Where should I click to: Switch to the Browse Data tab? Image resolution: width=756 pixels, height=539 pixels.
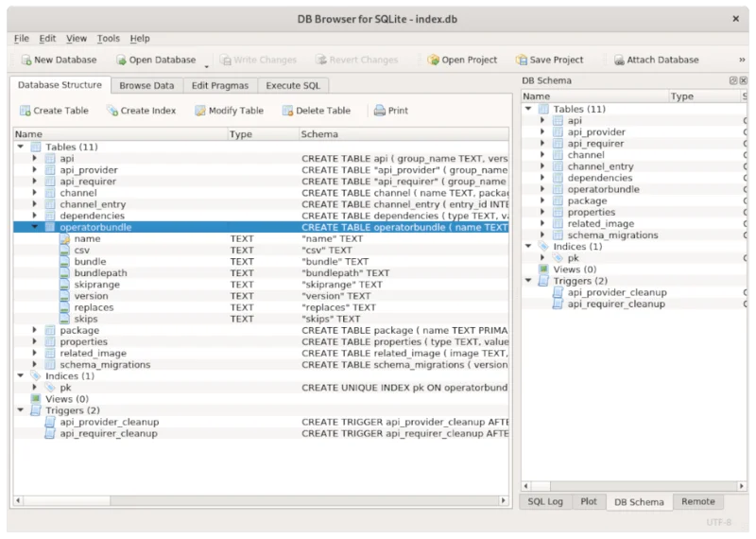[x=146, y=85]
